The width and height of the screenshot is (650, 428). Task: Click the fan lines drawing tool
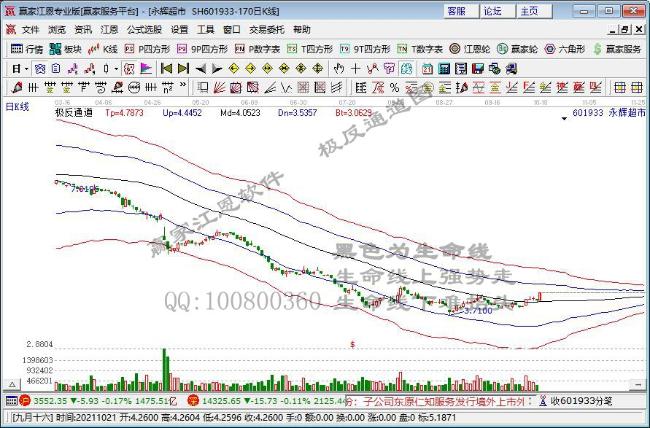pyautogui.click(x=219, y=88)
